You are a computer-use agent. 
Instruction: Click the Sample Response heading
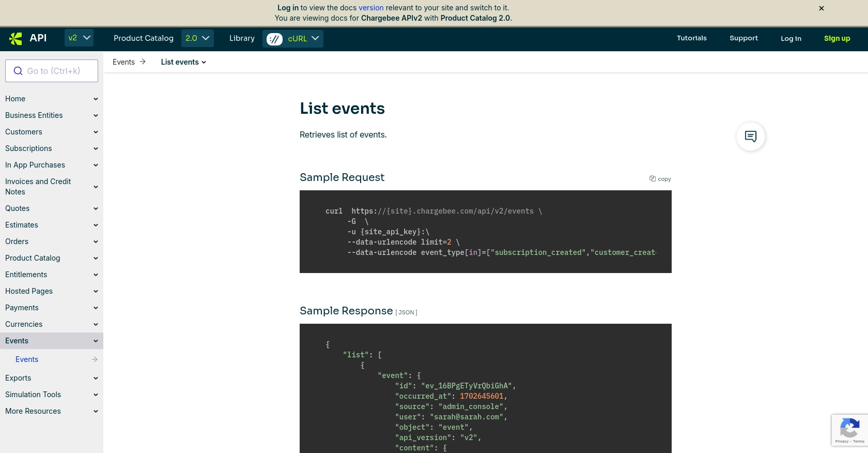tap(346, 311)
